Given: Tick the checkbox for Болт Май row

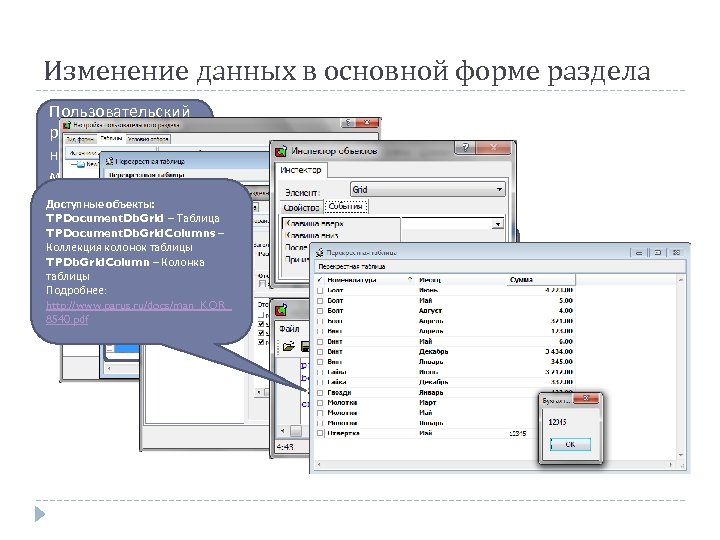Looking at the screenshot, I should coord(320,301).
